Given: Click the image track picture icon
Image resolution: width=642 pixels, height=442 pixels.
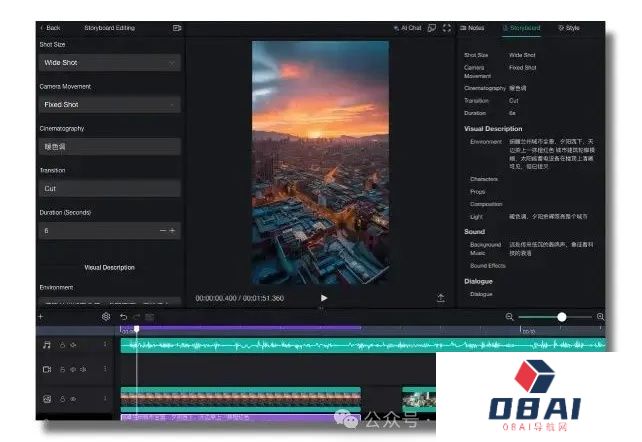Looking at the screenshot, I should (47, 399).
